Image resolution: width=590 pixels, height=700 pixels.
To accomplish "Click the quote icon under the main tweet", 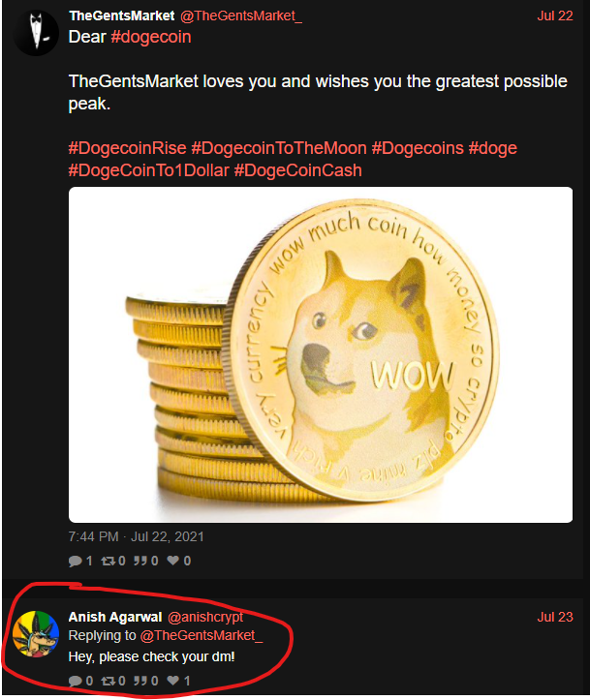I will pos(140,561).
